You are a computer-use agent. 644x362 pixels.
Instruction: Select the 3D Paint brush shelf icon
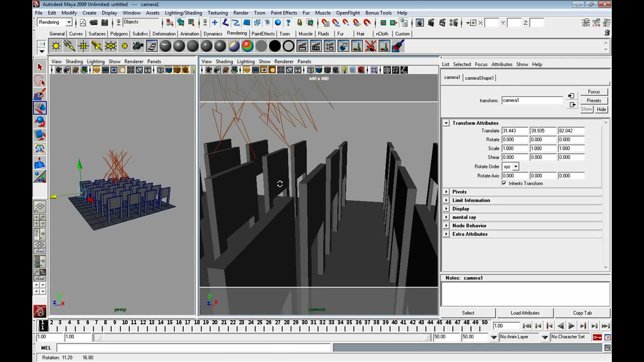(398, 46)
